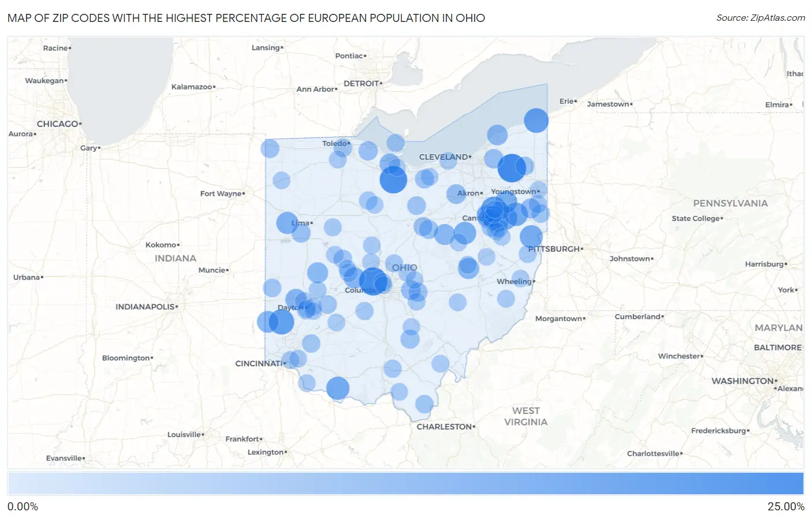Viewport: 812px width, 519px height.
Task: Click the Lexington city label
Action: click(x=265, y=452)
